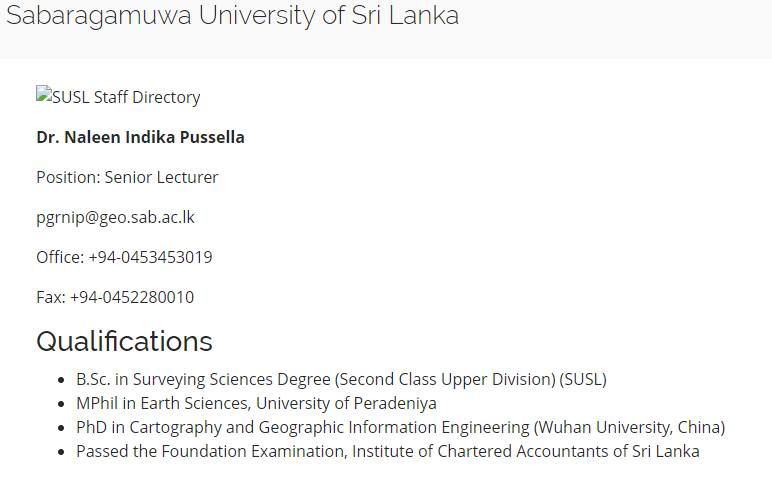Click the words Wuhan University, China

point(630,427)
